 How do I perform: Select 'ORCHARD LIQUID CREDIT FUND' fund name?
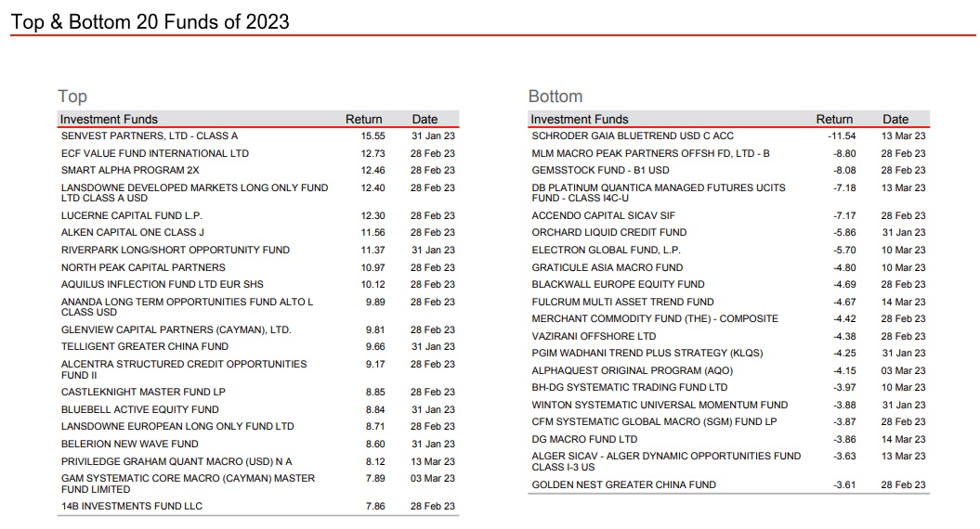pos(609,232)
